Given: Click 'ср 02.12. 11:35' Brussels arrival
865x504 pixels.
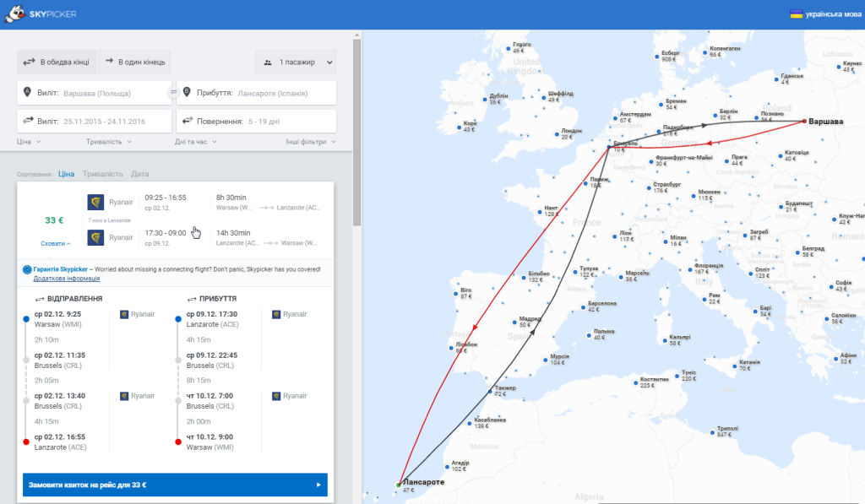Looking at the screenshot, I should pos(60,355).
